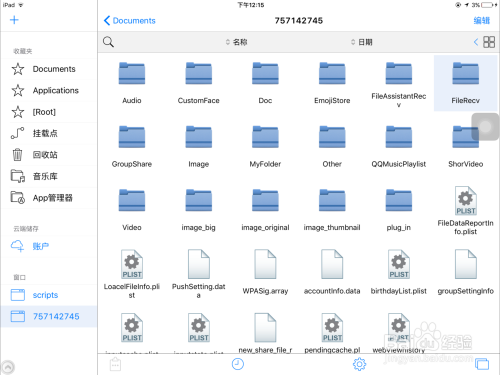Open recent history clock icon

click(238, 364)
